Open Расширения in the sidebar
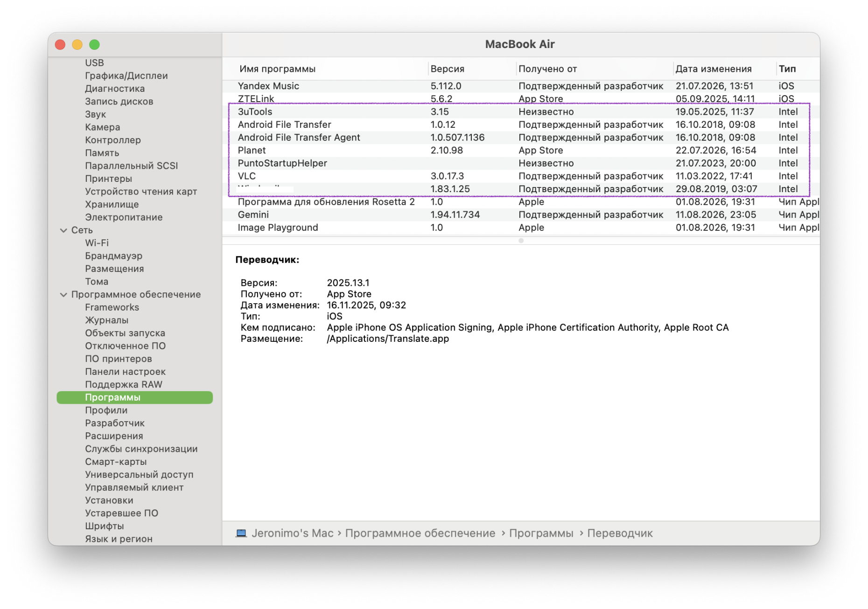This screenshot has height=609, width=868. [x=114, y=436]
